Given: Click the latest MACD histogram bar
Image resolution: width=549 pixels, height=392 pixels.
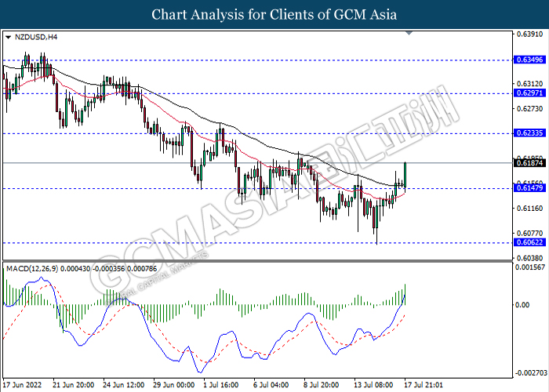Looking at the screenshot, I should [405, 295].
